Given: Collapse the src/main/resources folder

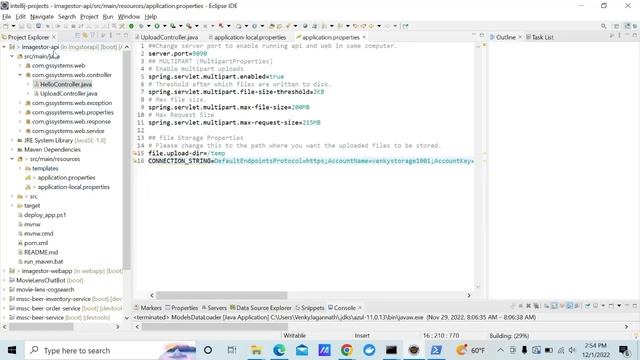Looking at the screenshot, I should 12,159.
